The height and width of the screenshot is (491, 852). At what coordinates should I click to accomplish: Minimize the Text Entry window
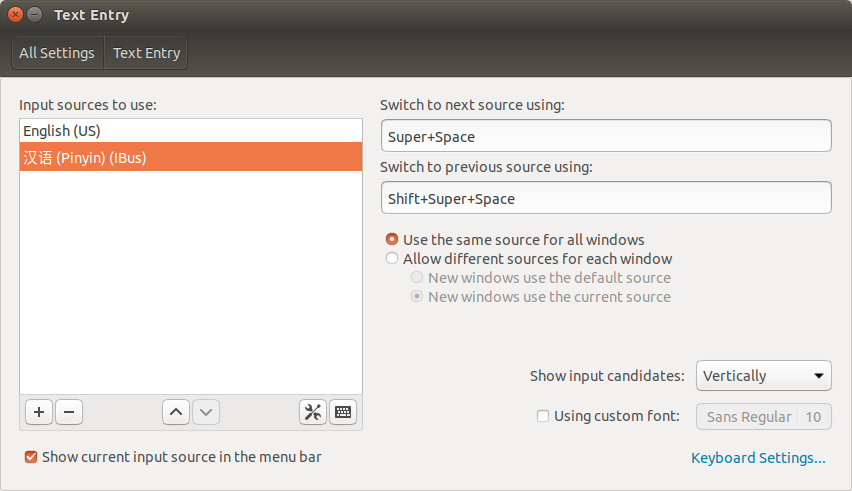(35, 15)
